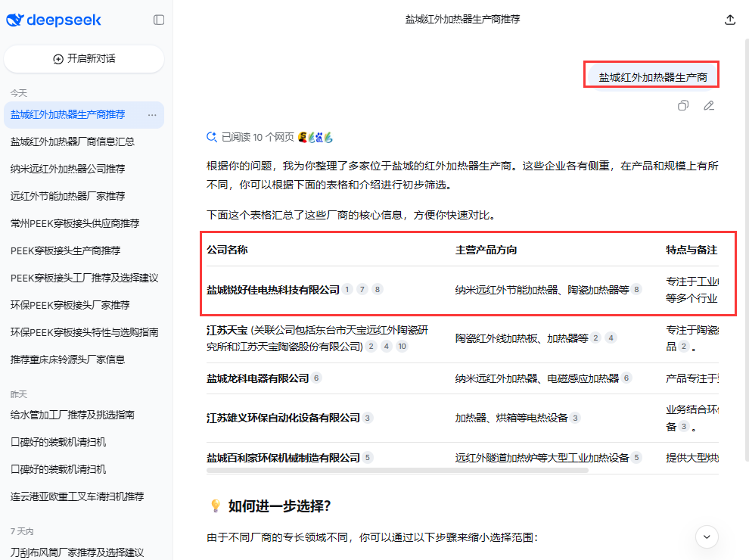This screenshot has width=749, height=560.
Task: Click citation badge 10 after the 江苏天宝 entry
Action: (402, 347)
